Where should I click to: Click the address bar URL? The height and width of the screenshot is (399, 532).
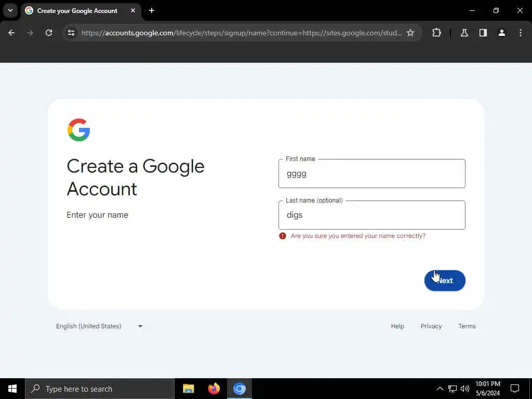click(242, 33)
